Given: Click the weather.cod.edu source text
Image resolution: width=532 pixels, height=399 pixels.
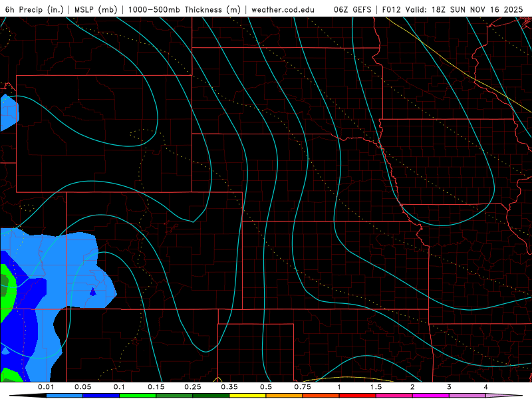Looking at the screenshot, I should click(283, 9).
